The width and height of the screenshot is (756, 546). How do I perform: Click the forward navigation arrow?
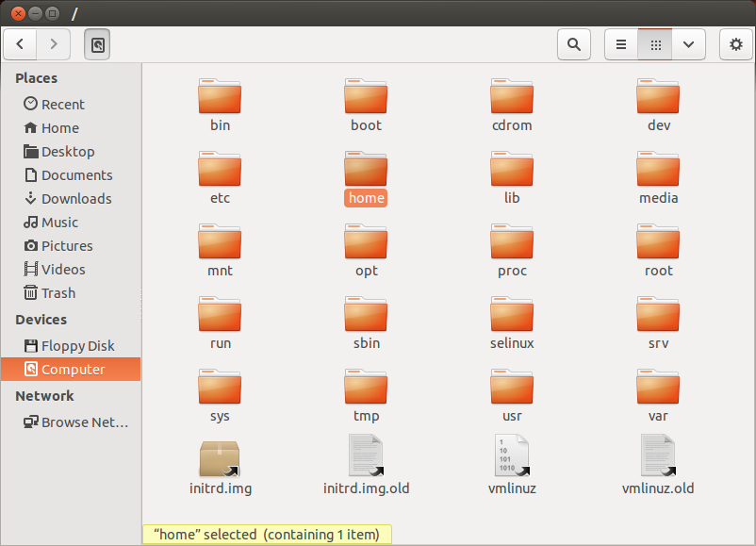tap(54, 44)
